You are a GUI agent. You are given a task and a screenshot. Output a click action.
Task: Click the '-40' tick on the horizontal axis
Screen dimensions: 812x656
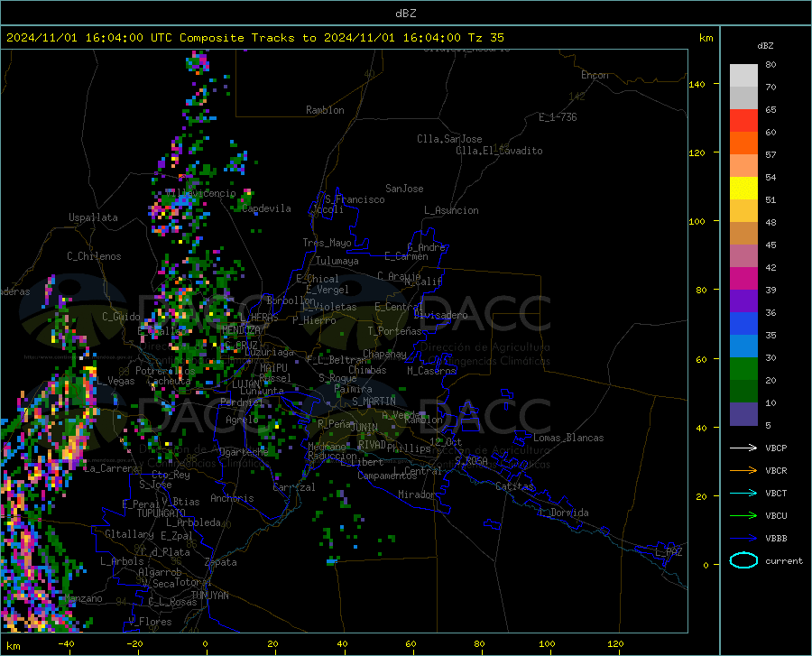tap(66, 644)
